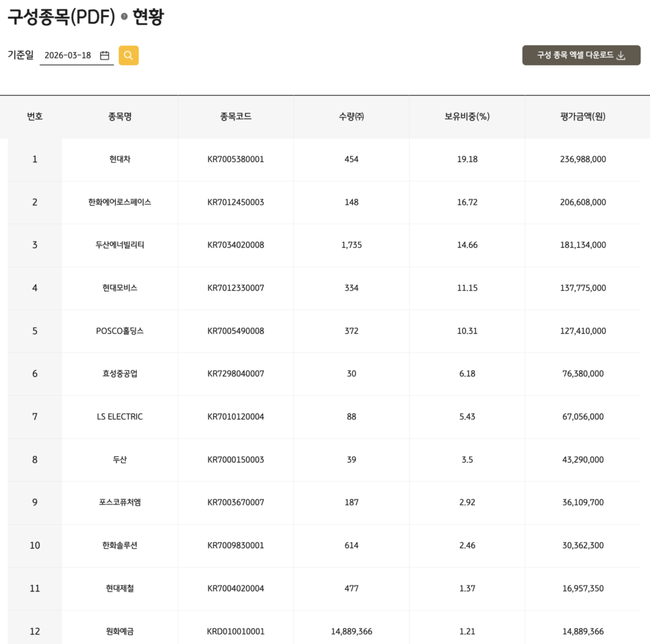Click the 번호 column header
This screenshot has width=650, height=644.
point(35,116)
